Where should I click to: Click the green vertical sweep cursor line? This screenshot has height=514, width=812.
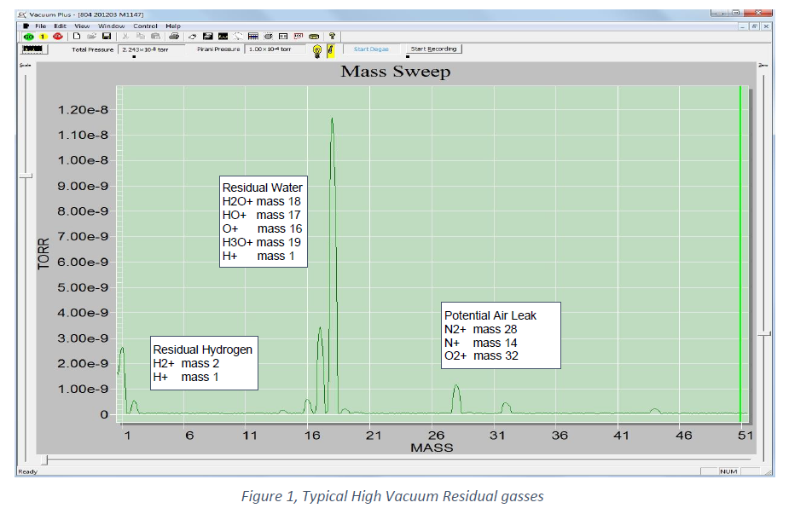740,254
